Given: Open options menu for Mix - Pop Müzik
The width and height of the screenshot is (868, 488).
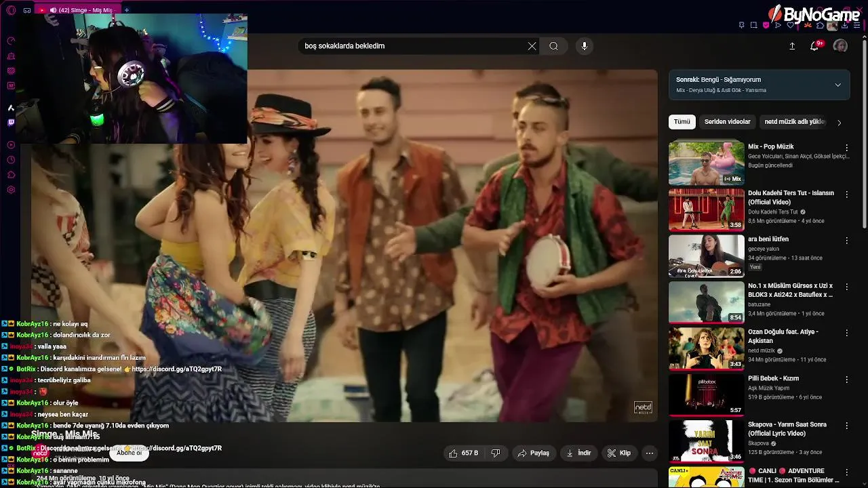Looking at the screenshot, I should coord(847,147).
